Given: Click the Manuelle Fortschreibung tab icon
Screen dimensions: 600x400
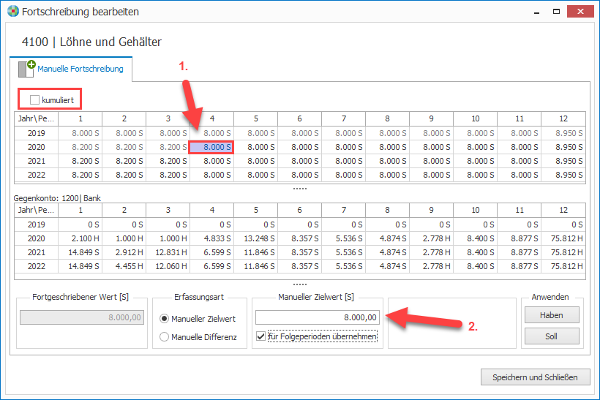Looking at the screenshot, I should pos(27,69).
